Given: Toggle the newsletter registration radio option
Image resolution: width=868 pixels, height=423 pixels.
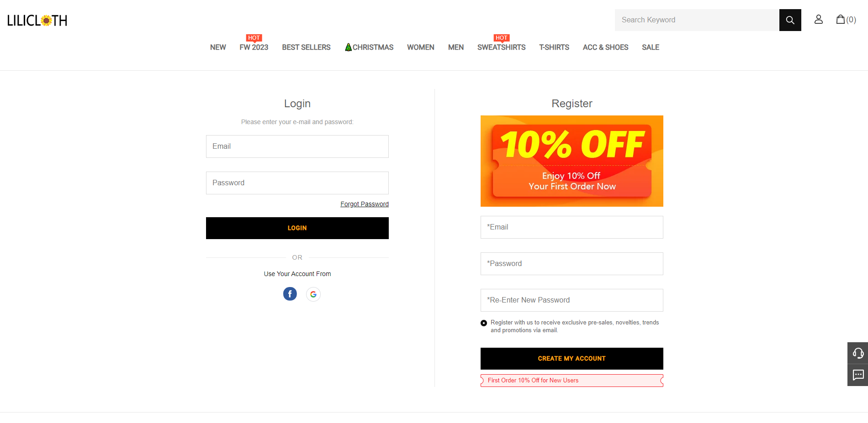Looking at the screenshot, I should click(484, 323).
